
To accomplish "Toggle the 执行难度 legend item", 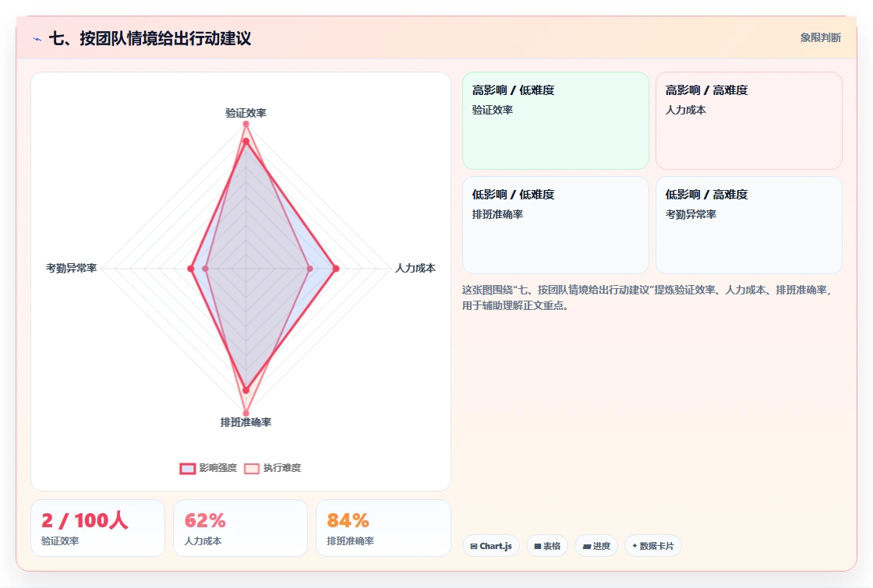I will coord(273,468).
